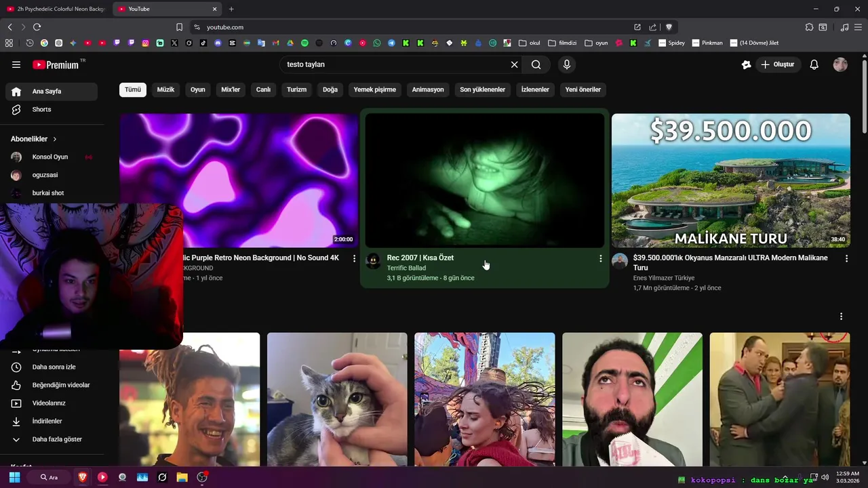Viewport: 868px width, 488px height.
Task: Open the Short with the gray kitten
Action: coord(337,399)
